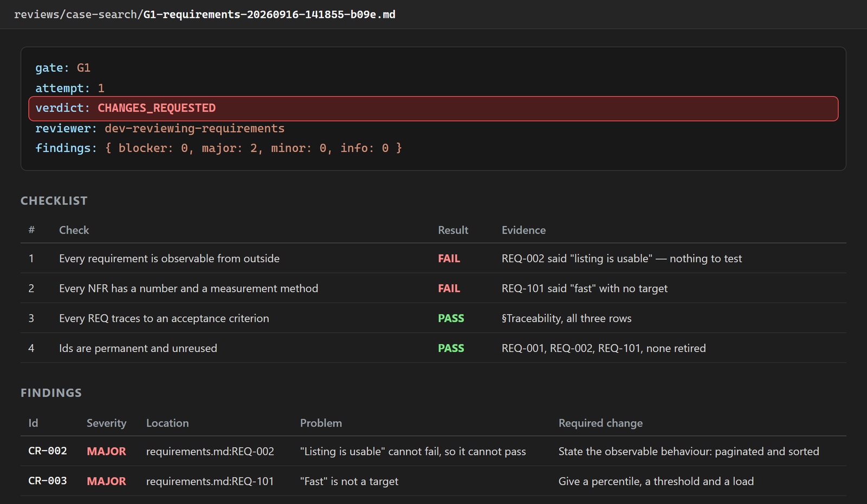Click the FINDINGS section heading
Viewport: 867px width, 504px height.
[x=51, y=393]
